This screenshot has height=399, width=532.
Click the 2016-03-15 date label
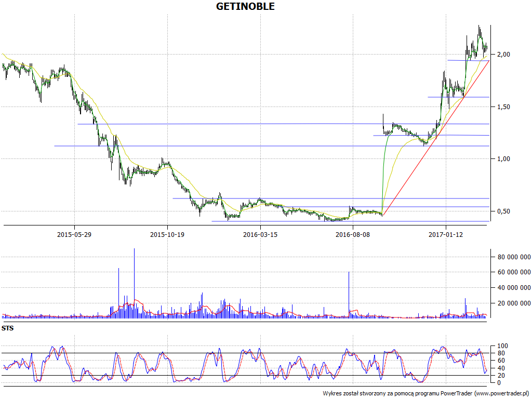click(x=260, y=235)
